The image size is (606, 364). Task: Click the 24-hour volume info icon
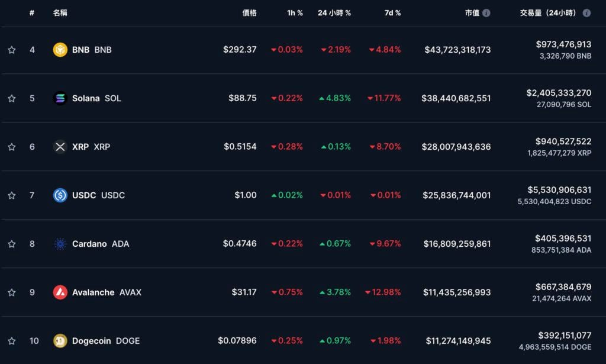pos(586,13)
